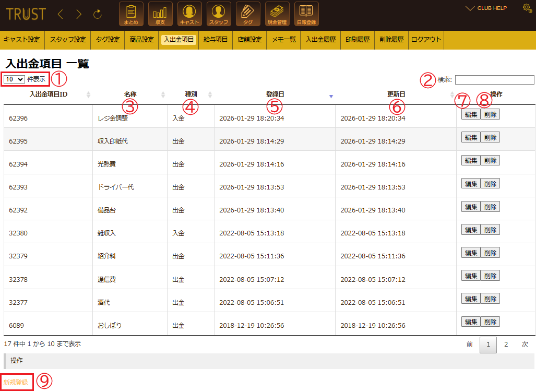Open the 収支 balance chart icon
The width and height of the screenshot is (536, 392).
160,14
